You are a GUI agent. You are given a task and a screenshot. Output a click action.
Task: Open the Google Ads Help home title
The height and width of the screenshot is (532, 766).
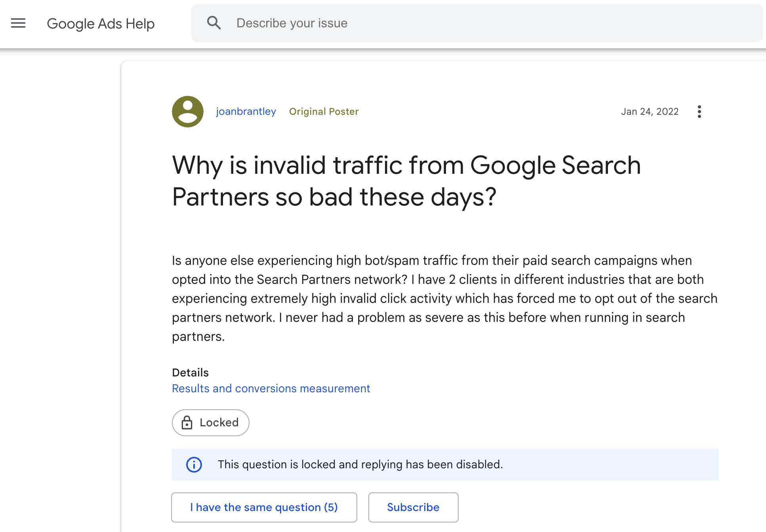coord(101,24)
